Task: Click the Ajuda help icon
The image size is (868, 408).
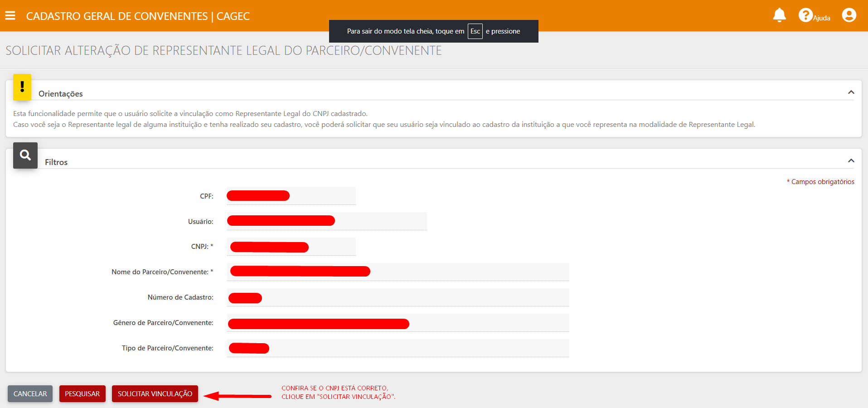Action: 805,15
